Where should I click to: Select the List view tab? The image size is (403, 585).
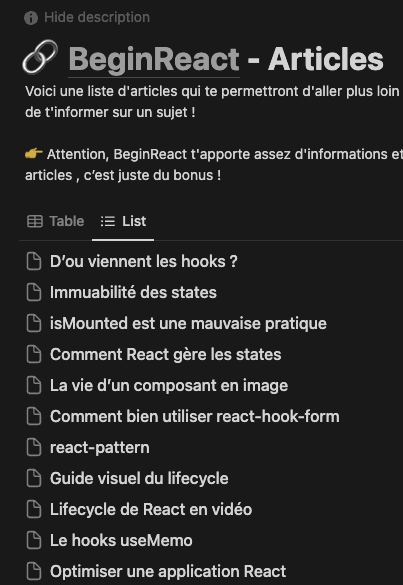pos(123,221)
